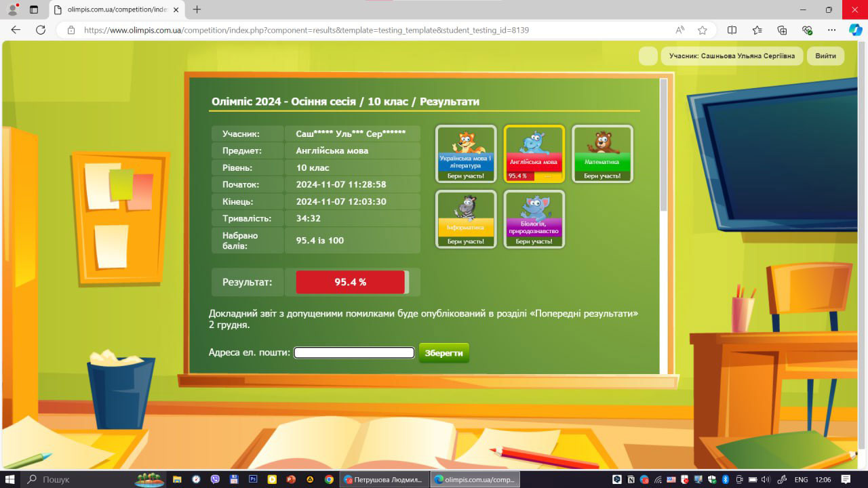Click the Набрано балів: row label
The height and width of the screenshot is (488, 868).
(x=241, y=241)
